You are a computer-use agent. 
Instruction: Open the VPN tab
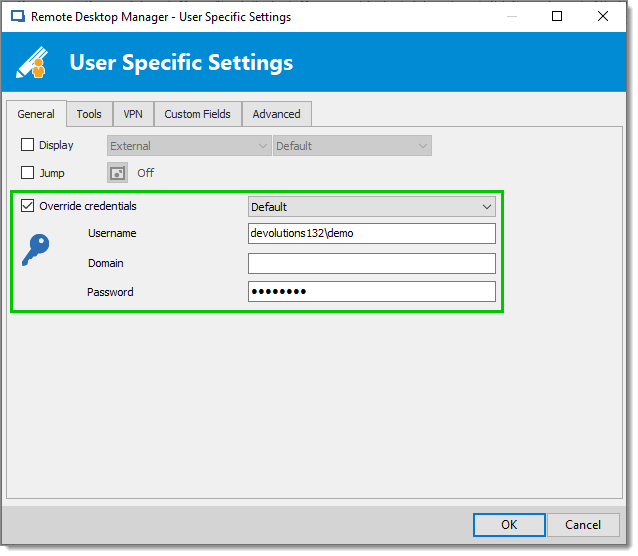click(133, 114)
